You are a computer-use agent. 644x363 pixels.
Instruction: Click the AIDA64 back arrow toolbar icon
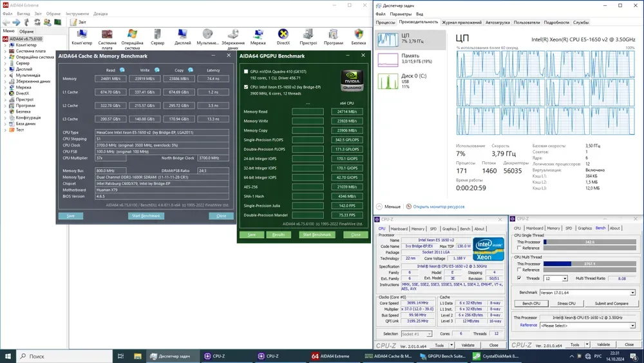tap(6, 22)
